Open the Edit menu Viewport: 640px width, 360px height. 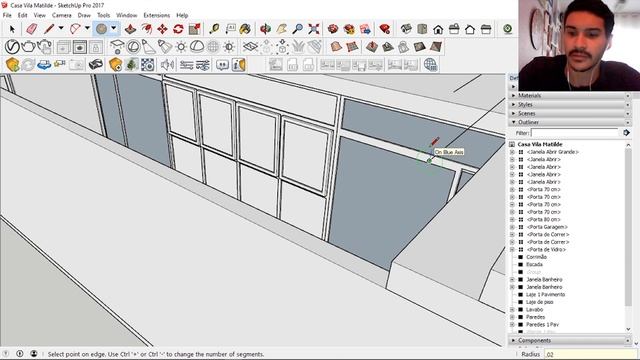tap(22, 15)
